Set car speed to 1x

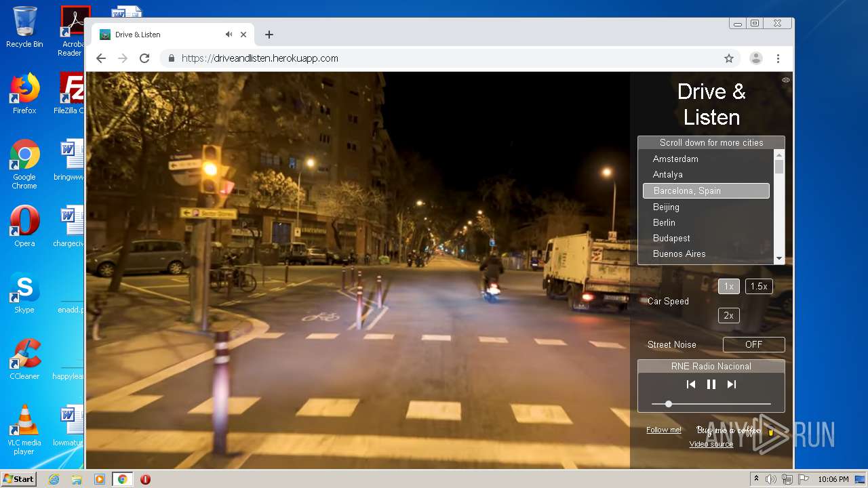(x=729, y=286)
